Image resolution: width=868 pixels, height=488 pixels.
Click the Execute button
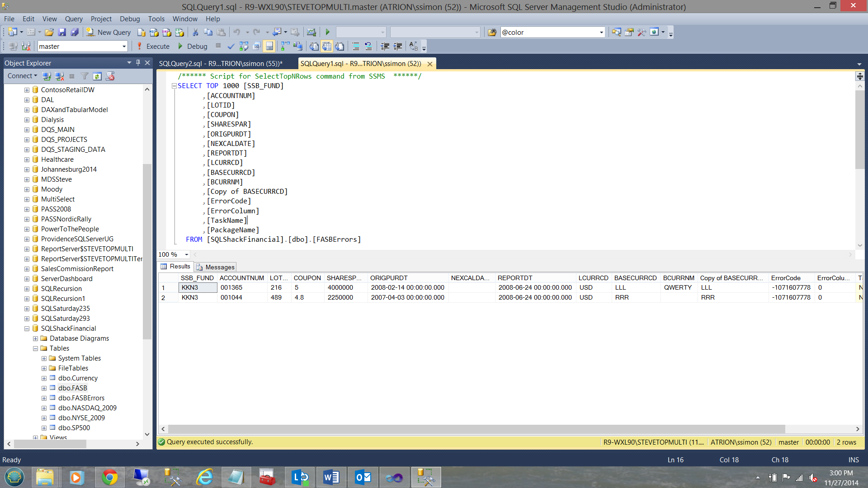(153, 46)
